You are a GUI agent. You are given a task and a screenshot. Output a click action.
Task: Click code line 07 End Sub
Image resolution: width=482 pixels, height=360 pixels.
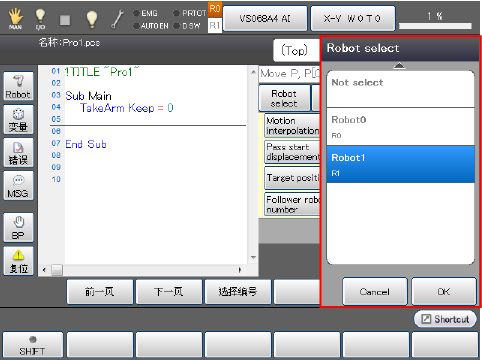86,144
